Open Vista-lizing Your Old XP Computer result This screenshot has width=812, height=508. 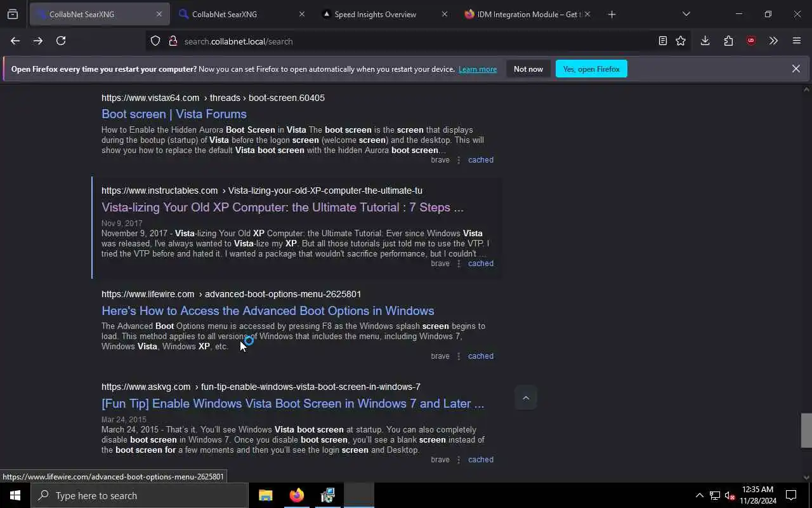coord(282,208)
